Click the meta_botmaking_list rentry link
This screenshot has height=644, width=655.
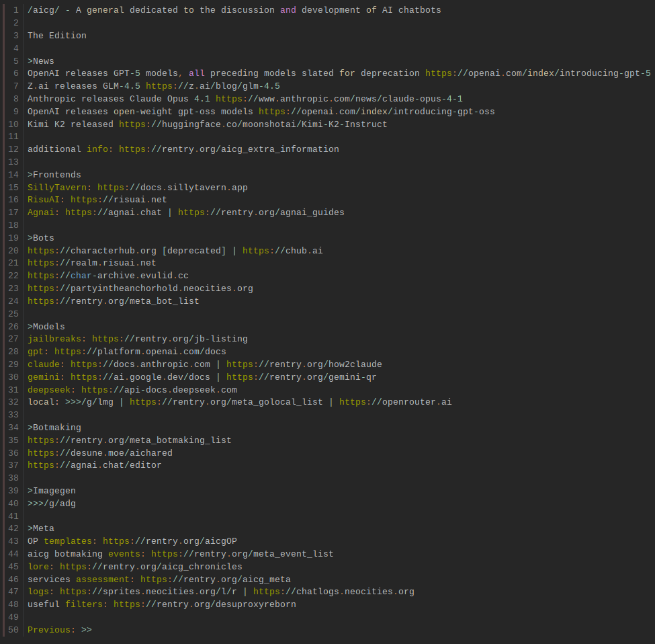130,440
